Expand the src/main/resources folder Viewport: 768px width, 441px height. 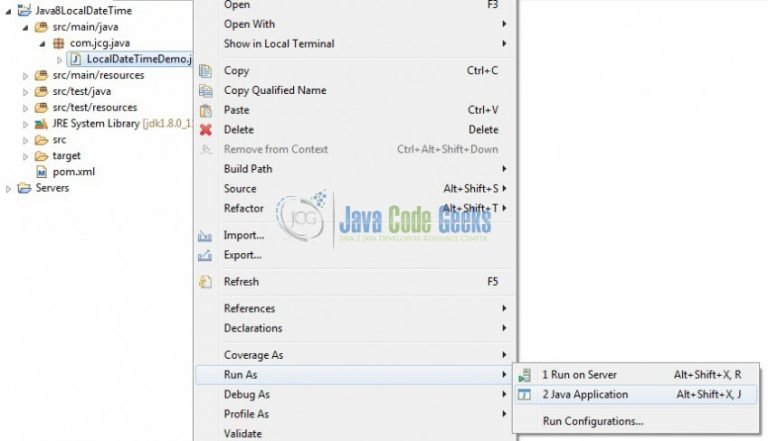(x=25, y=76)
